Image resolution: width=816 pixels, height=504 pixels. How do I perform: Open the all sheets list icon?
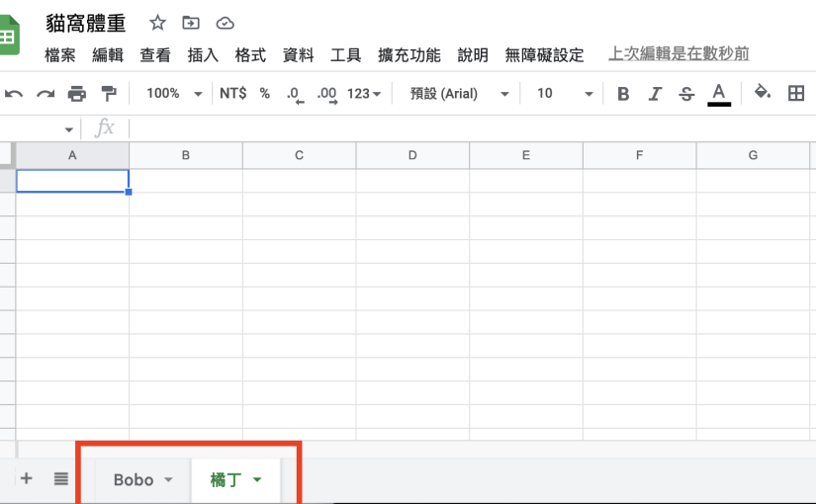[61, 478]
